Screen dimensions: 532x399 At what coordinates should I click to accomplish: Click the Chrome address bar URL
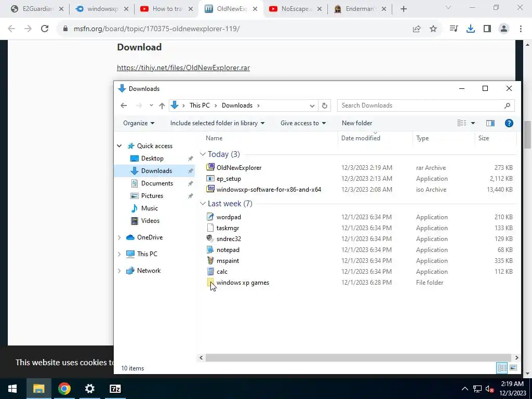(156, 29)
